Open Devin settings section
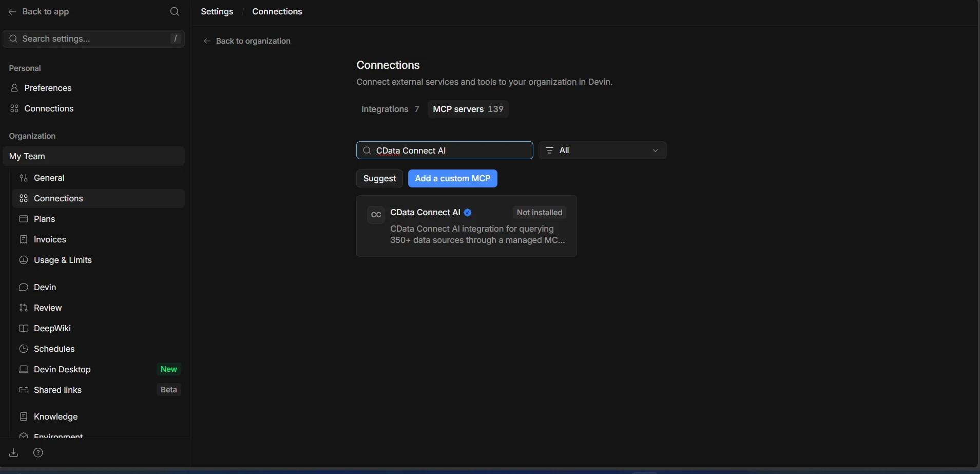The height and width of the screenshot is (474, 980). click(98, 287)
